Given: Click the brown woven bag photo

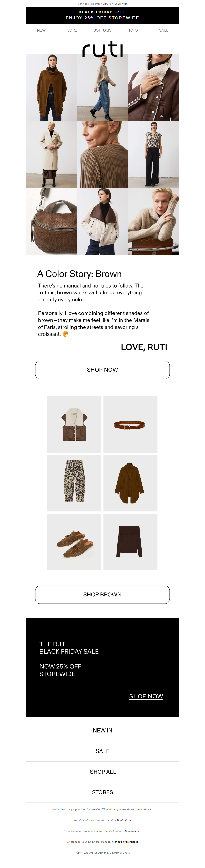Looking at the screenshot, I should pos(52,221).
